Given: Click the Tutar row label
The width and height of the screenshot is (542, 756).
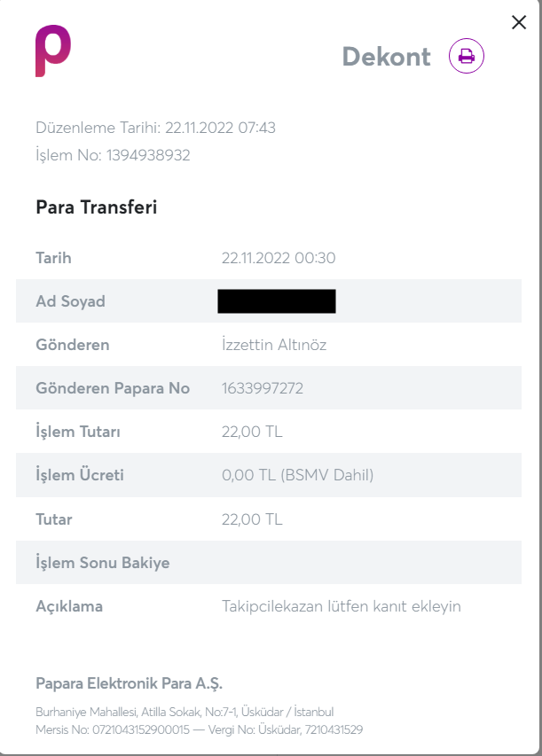Looking at the screenshot, I should pos(54,519).
